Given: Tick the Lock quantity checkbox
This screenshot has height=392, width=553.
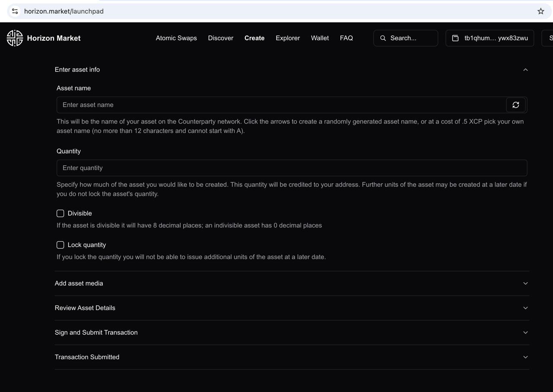Looking at the screenshot, I should (60, 245).
